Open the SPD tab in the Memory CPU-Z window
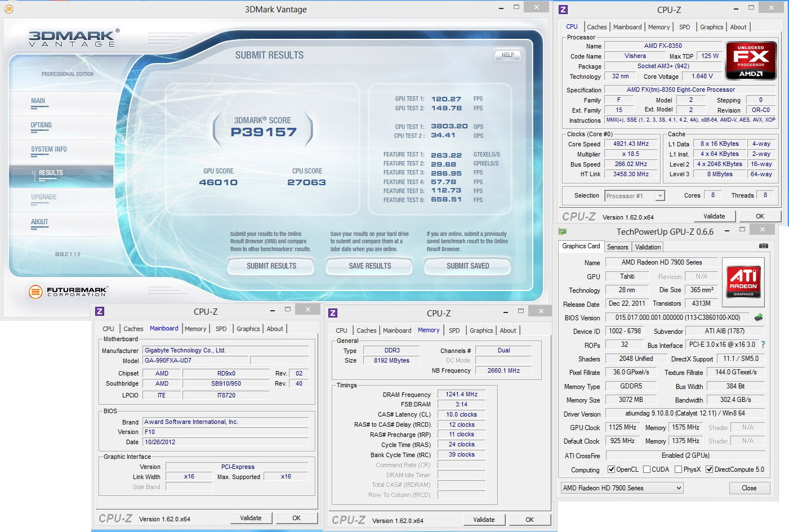Viewport: 789px width, 532px height. [x=454, y=330]
